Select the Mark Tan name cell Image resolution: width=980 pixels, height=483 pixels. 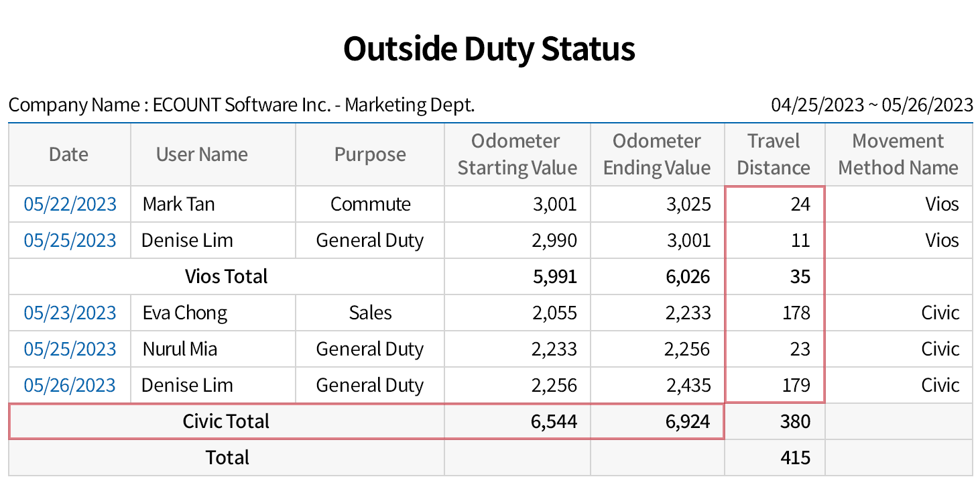point(178,204)
